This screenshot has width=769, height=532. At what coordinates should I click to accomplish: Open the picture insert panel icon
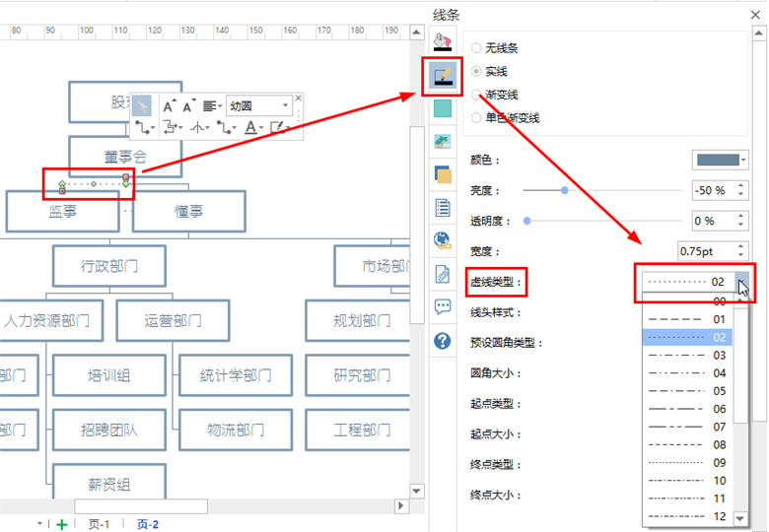pos(443,141)
